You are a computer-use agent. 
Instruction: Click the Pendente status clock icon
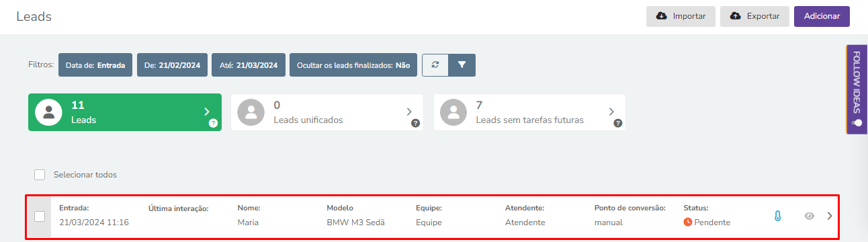(688, 222)
